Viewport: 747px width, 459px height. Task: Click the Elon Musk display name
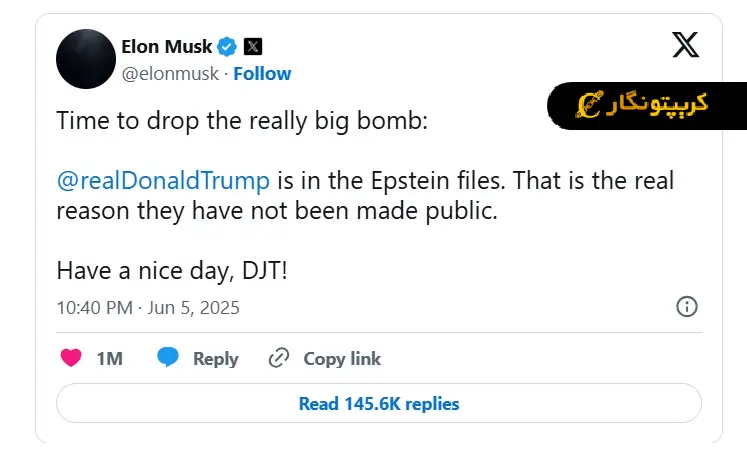(x=166, y=47)
